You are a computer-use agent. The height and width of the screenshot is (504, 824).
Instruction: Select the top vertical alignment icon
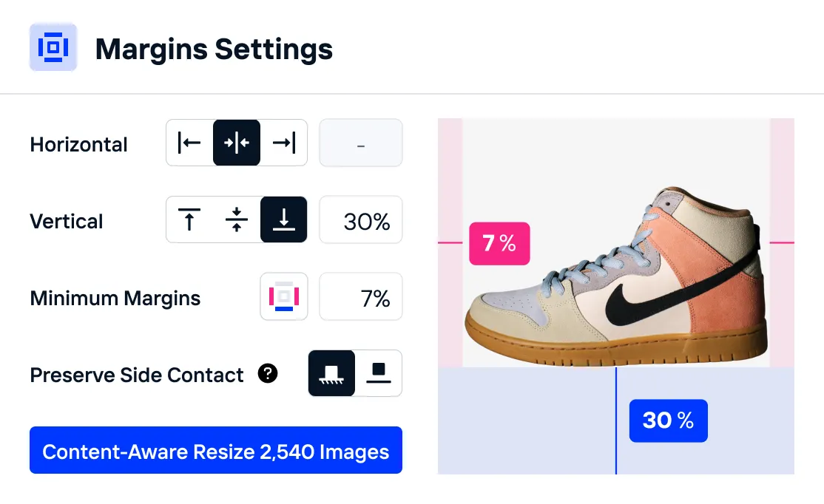(189, 219)
